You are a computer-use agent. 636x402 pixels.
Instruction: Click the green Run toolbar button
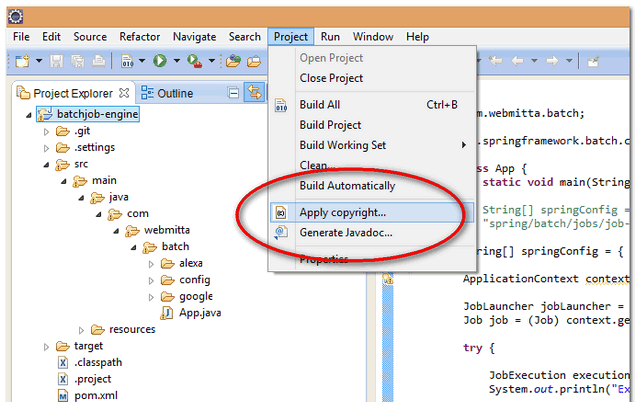click(160, 61)
